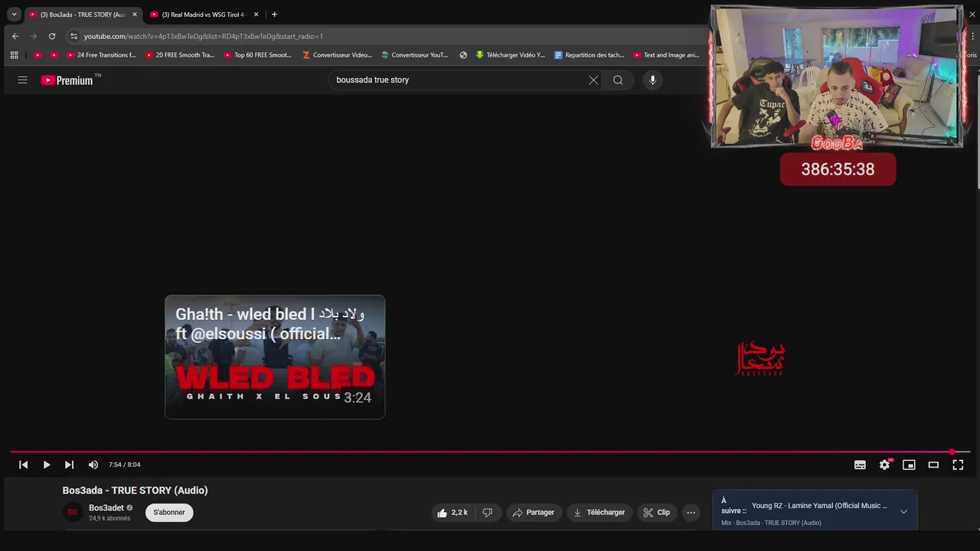Start voice search with microphone
This screenshot has width=980, height=551.
(652, 80)
